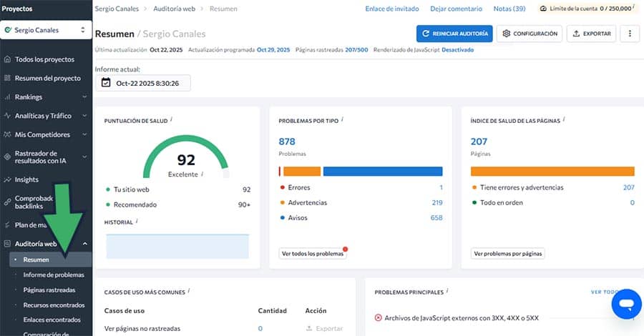Click the calendar icon in report date selector
This screenshot has height=336, width=644.
click(107, 83)
